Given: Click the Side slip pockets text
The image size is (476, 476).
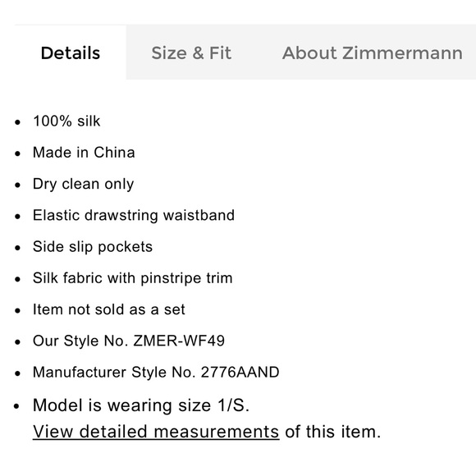Looking at the screenshot, I should click(93, 246).
